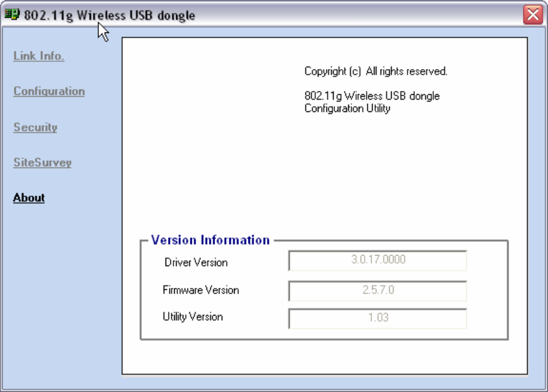Click the 'Utility Version' label
The width and height of the screenshot is (548, 392).
(193, 317)
